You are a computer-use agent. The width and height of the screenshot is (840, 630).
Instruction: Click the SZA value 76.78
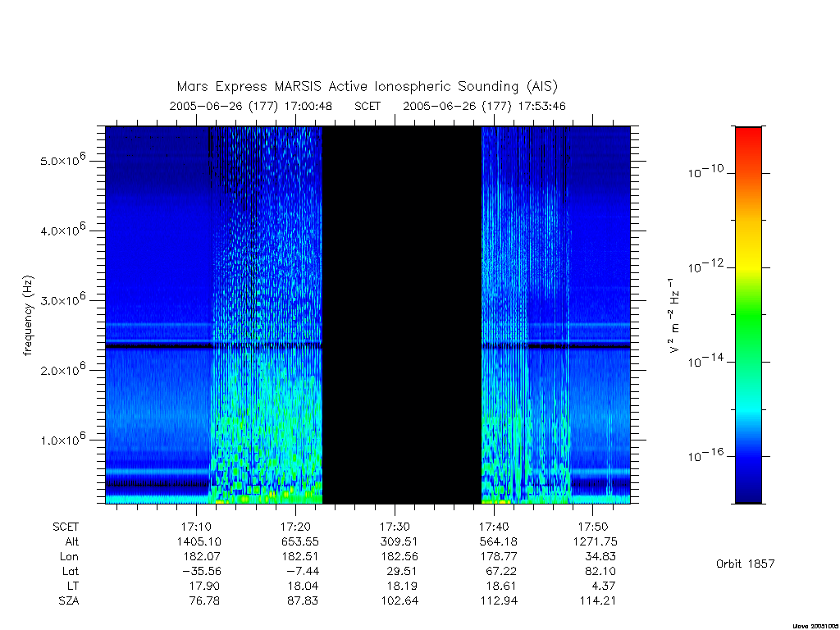coord(204,601)
